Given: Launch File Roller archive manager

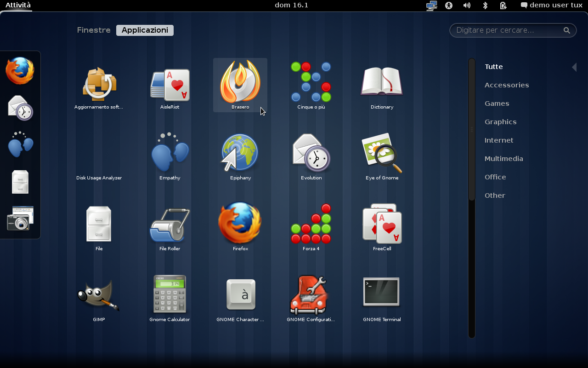Looking at the screenshot, I should (170, 227).
